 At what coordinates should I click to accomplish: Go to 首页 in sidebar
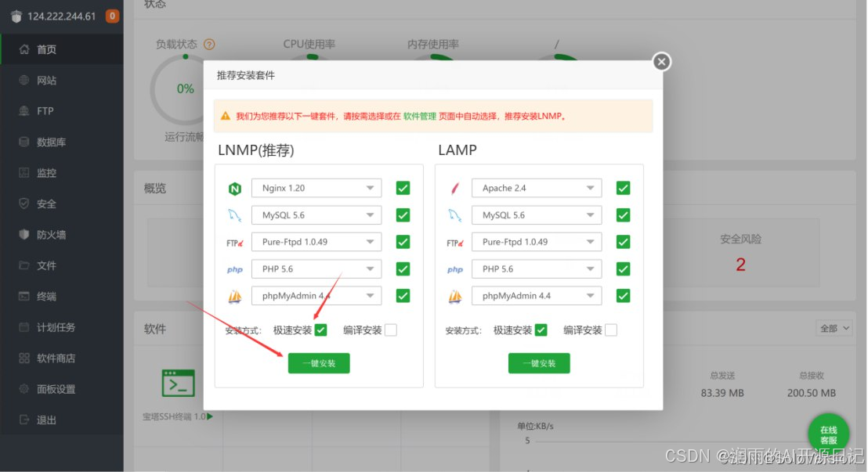(62, 49)
